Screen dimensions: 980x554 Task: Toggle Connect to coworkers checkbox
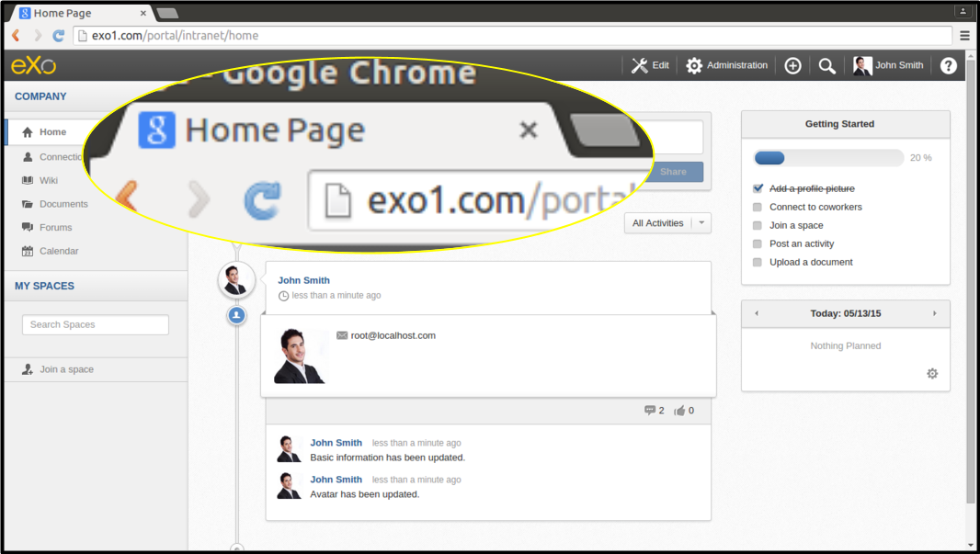(758, 207)
